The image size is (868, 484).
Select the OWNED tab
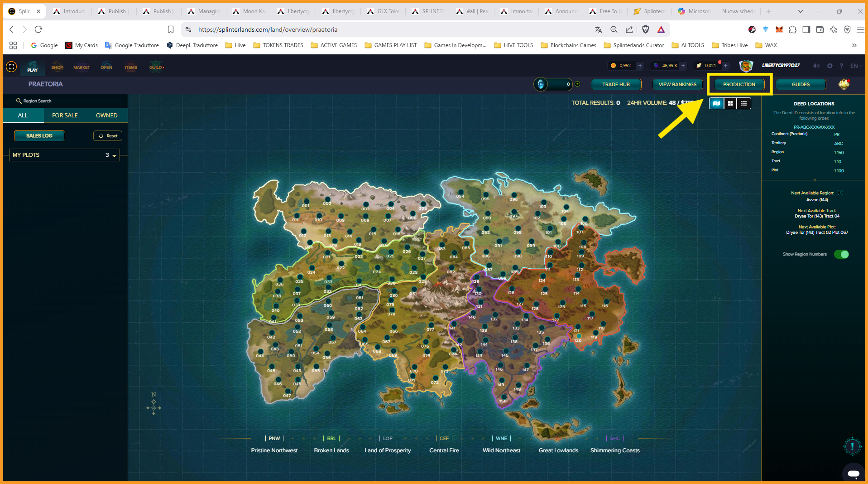click(106, 116)
